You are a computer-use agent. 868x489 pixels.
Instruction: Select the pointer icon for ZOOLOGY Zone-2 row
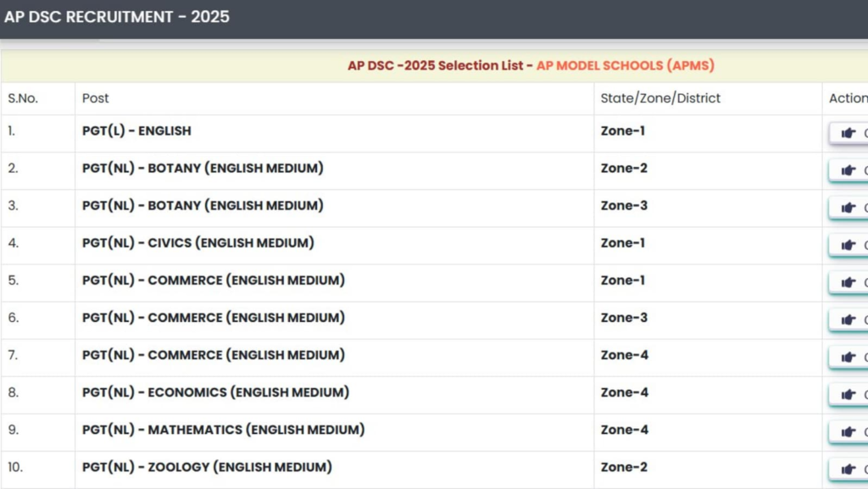pyautogui.click(x=848, y=469)
